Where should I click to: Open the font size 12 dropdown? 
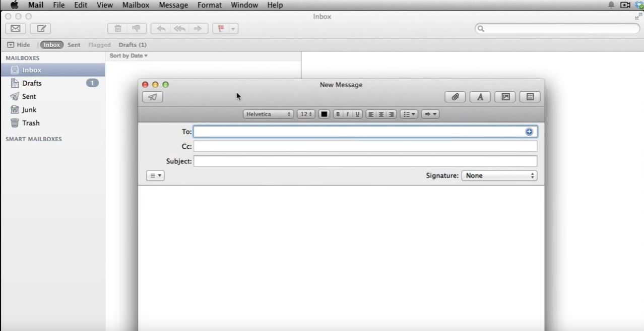[306, 114]
